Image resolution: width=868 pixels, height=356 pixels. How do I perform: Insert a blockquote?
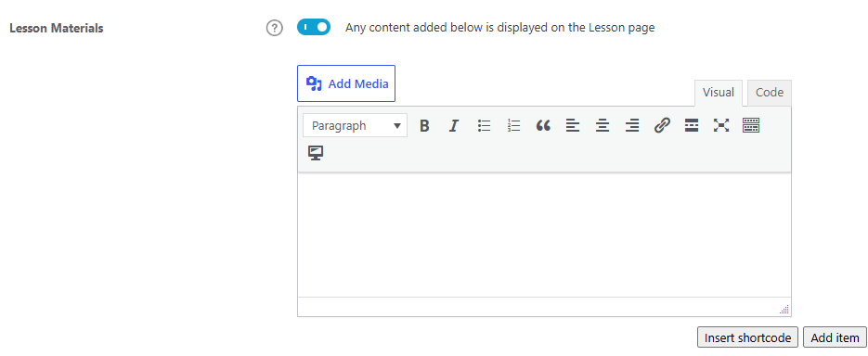pos(543,125)
